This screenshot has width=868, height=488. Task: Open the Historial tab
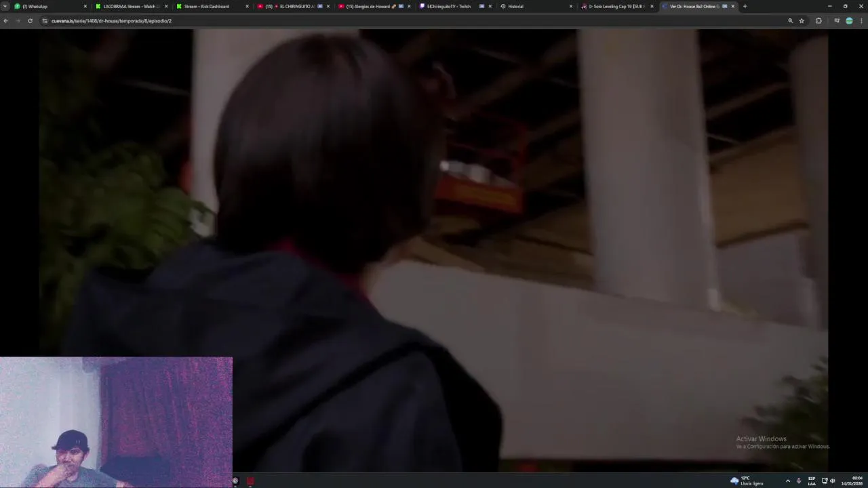pos(536,6)
